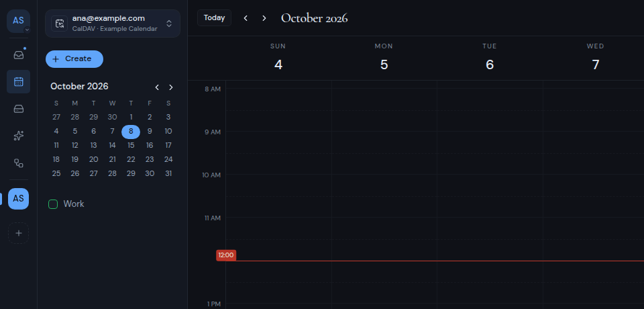Image resolution: width=644 pixels, height=309 pixels.
Task: Select September 30 in mini calendar
Action: point(112,118)
